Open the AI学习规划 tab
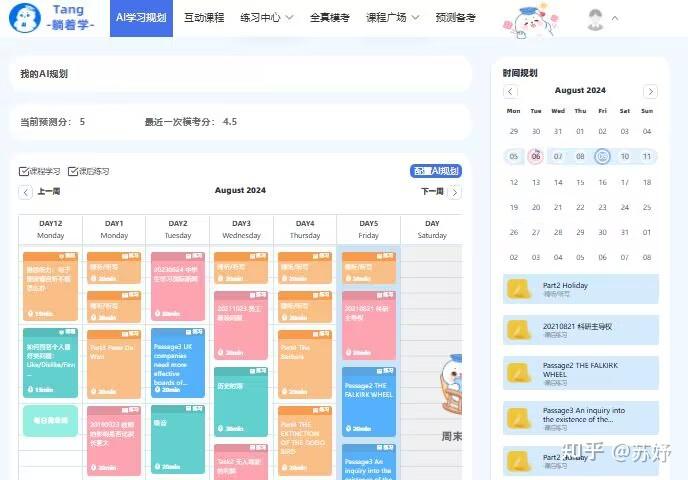The height and width of the screenshot is (480, 688). 141,18
